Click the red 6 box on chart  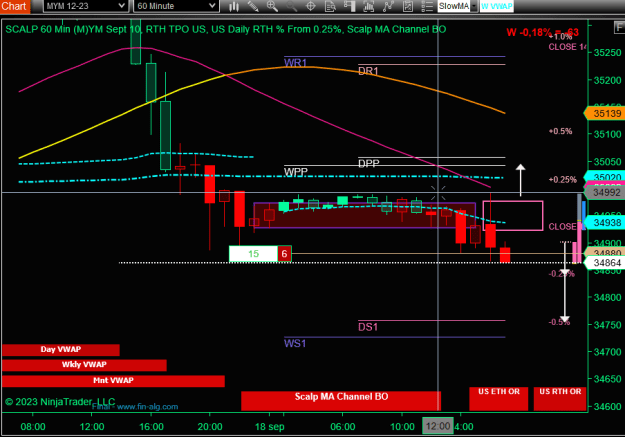(284, 254)
